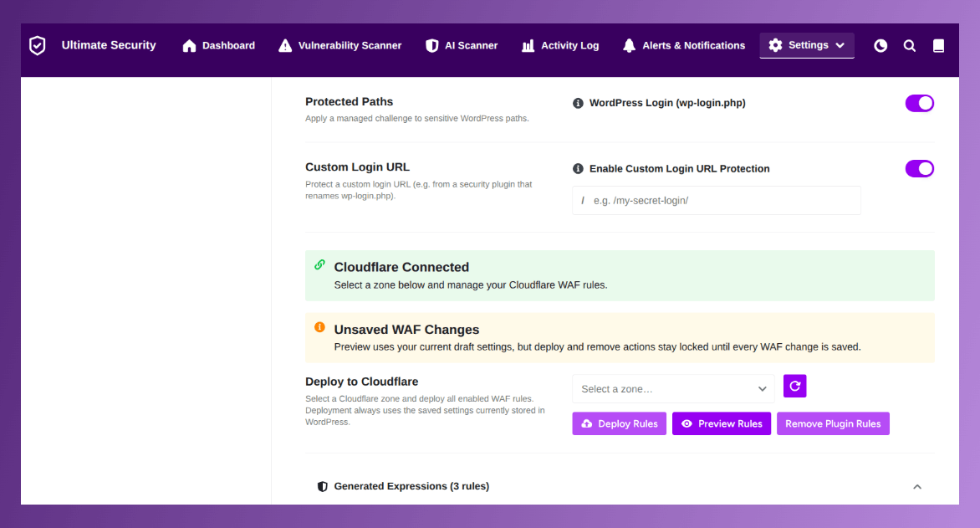Click the Protected Paths heading

(x=349, y=102)
